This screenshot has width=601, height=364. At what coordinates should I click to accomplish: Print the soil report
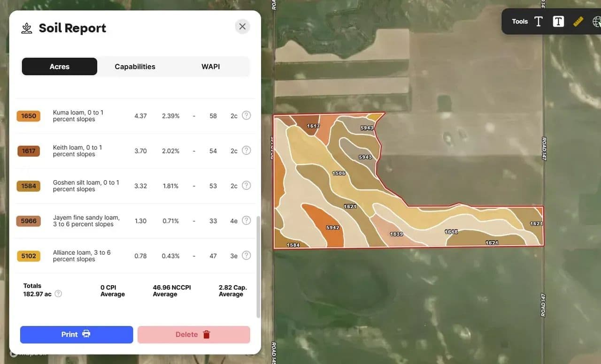pos(77,334)
